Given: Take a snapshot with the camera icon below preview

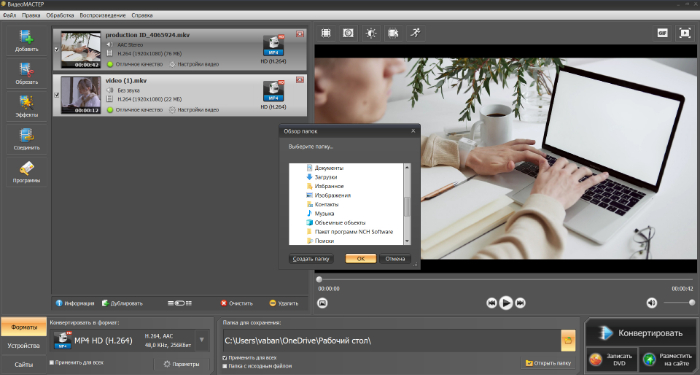Looking at the screenshot, I should pos(322,303).
